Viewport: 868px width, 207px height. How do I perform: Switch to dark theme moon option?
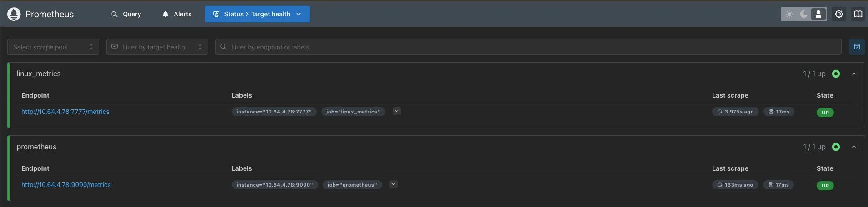[x=804, y=14]
